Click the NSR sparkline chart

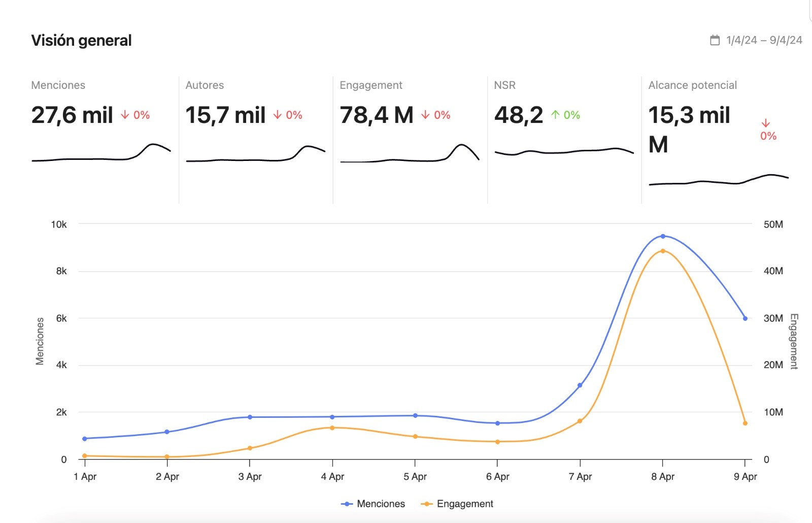pos(564,151)
